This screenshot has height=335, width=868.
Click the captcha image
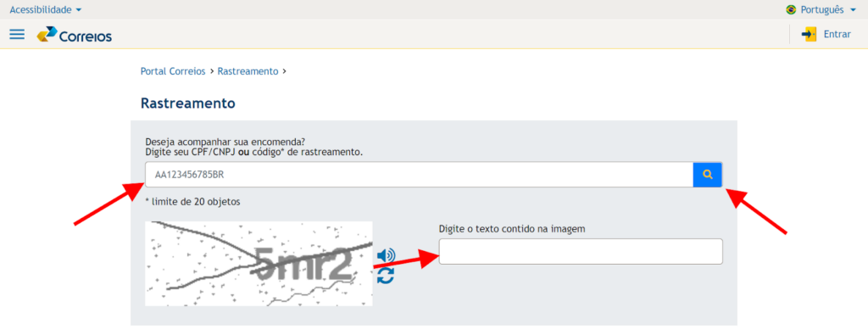click(259, 264)
